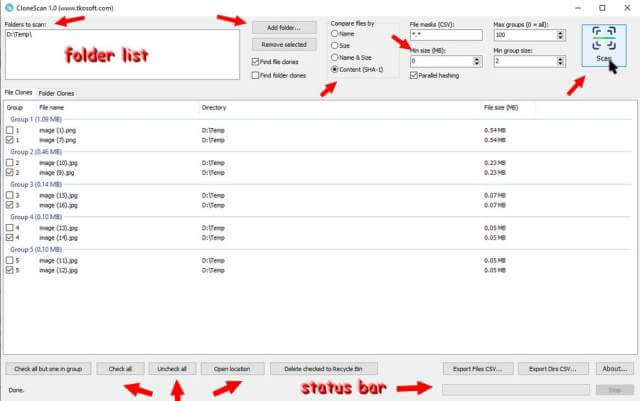Sort by the Directory column header
Viewport: 640px width, 401px height.
click(x=214, y=107)
